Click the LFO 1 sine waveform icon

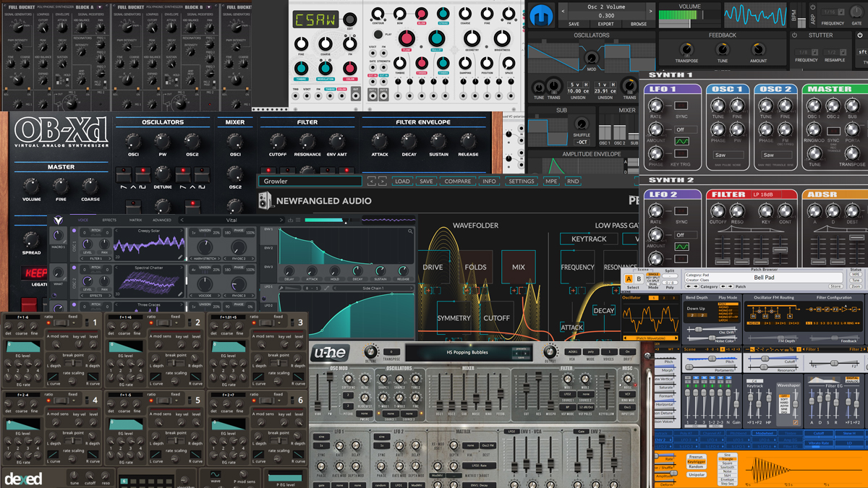681,142
